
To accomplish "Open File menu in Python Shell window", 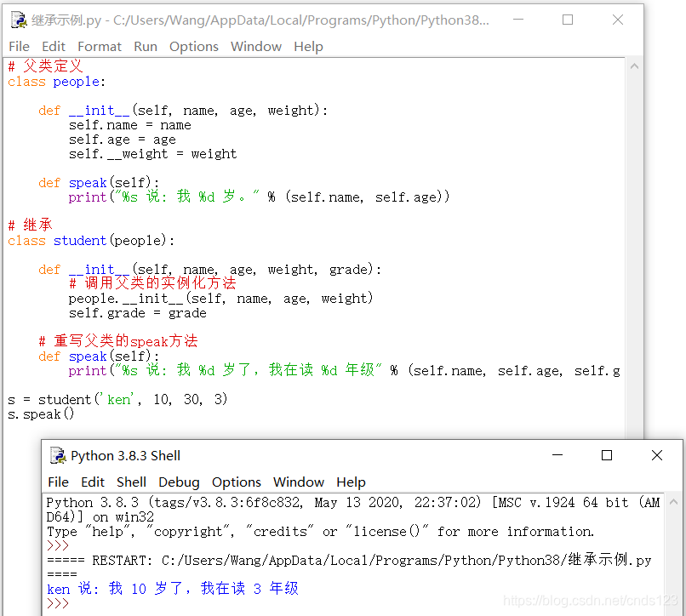I will click(58, 482).
